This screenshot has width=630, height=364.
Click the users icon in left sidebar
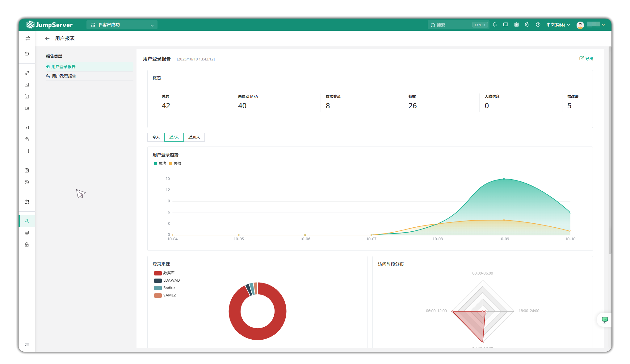tap(27, 221)
